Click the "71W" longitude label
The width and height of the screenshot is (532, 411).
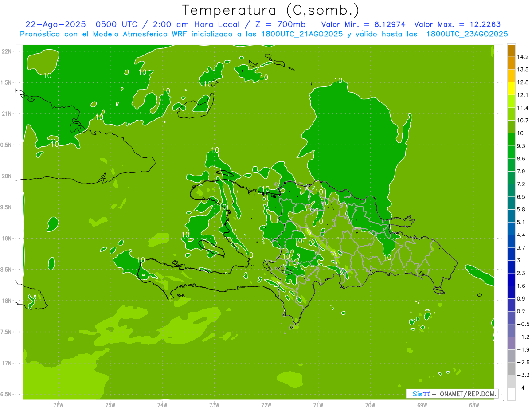(x=318, y=405)
